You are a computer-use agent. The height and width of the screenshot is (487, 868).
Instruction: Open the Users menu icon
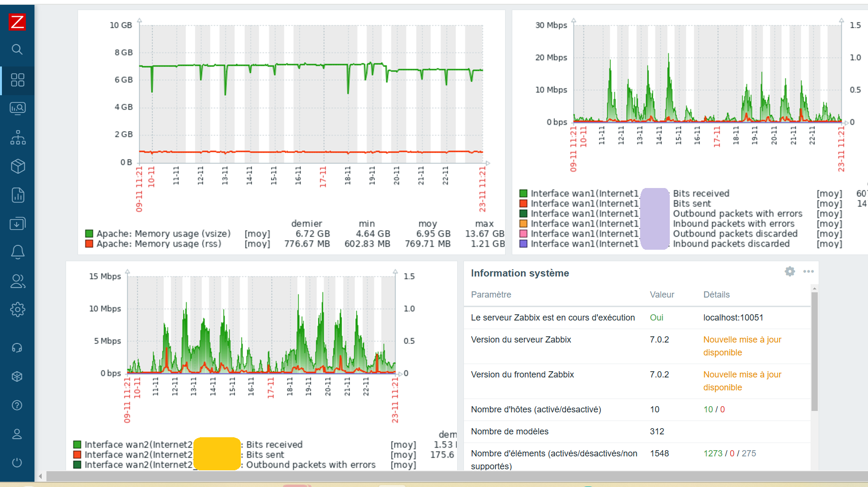point(17,281)
